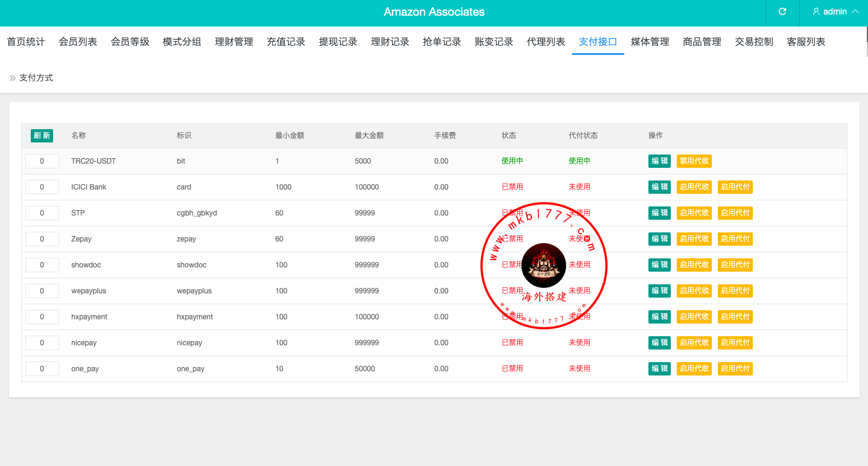This screenshot has width=868, height=466.
Task: Enable 代收 for hxpayment
Action: [694, 317]
